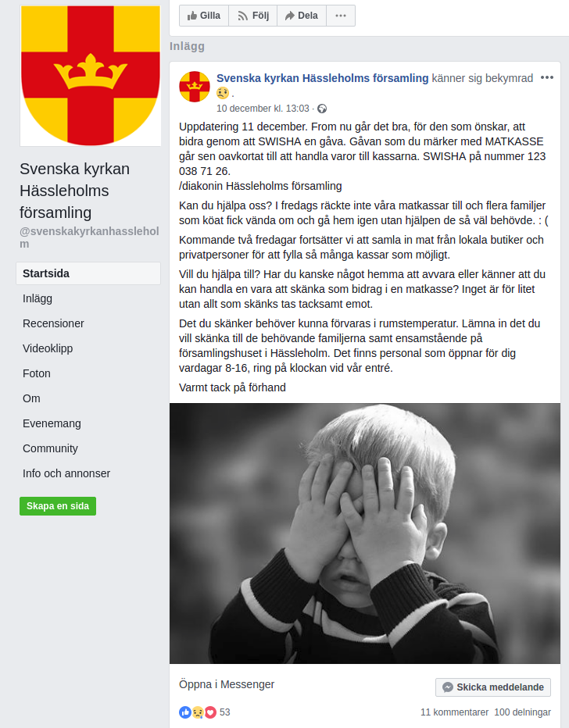The image size is (569, 728).
Task: Open the black-and-white child photo
Action: pyautogui.click(x=365, y=533)
